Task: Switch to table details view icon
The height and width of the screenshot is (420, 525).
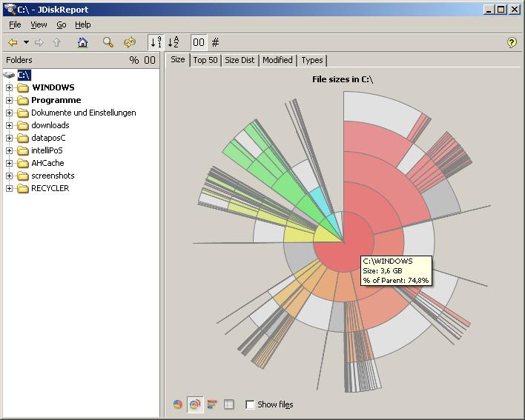Action: coord(228,404)
